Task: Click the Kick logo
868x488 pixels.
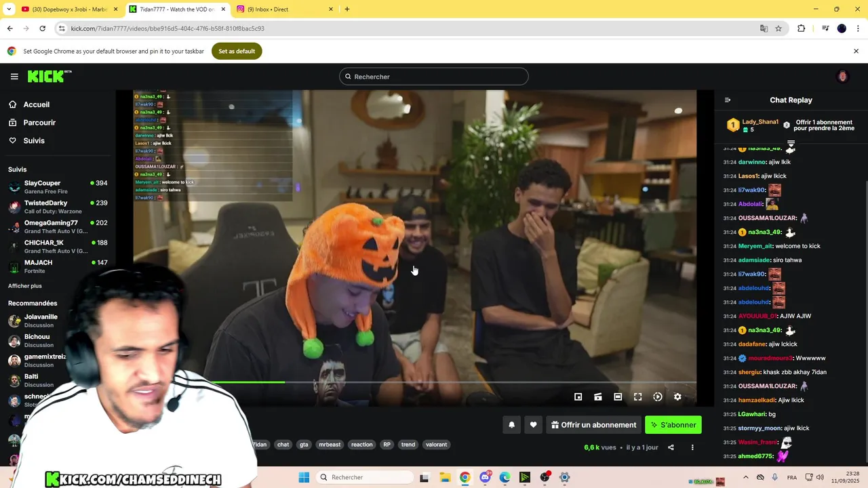Action: coord(50,77)
